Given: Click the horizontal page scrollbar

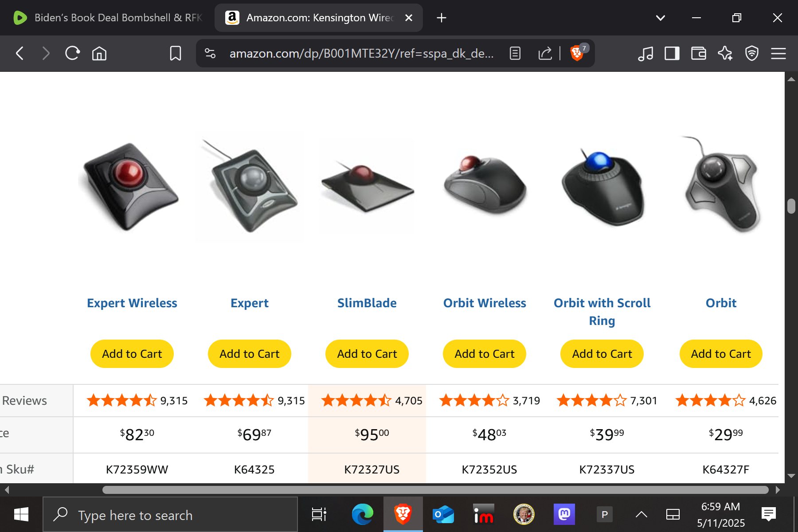Looking at the screenshot, I should click(x=435, y=490).
